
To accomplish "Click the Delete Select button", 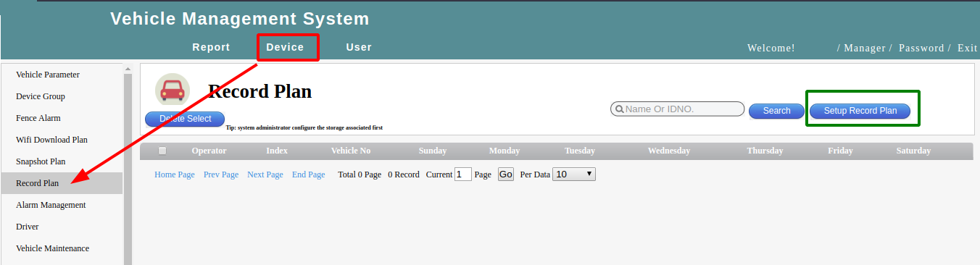I will click(185, 119).
